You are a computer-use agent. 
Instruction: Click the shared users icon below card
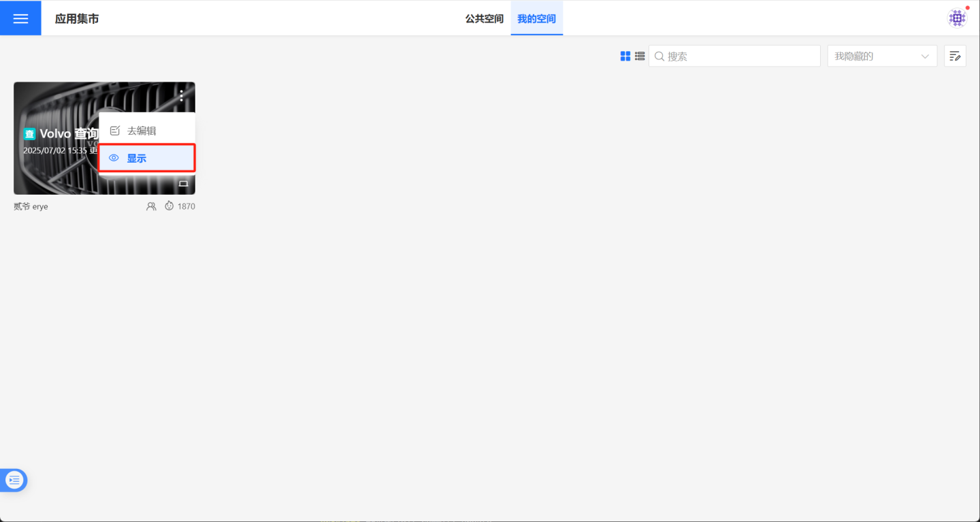(151, 206)
